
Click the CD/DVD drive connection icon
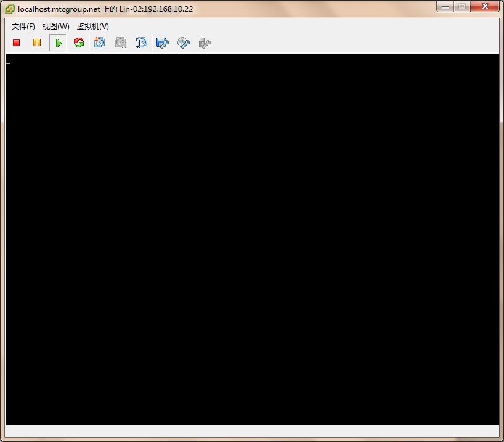tap(184, 43)
